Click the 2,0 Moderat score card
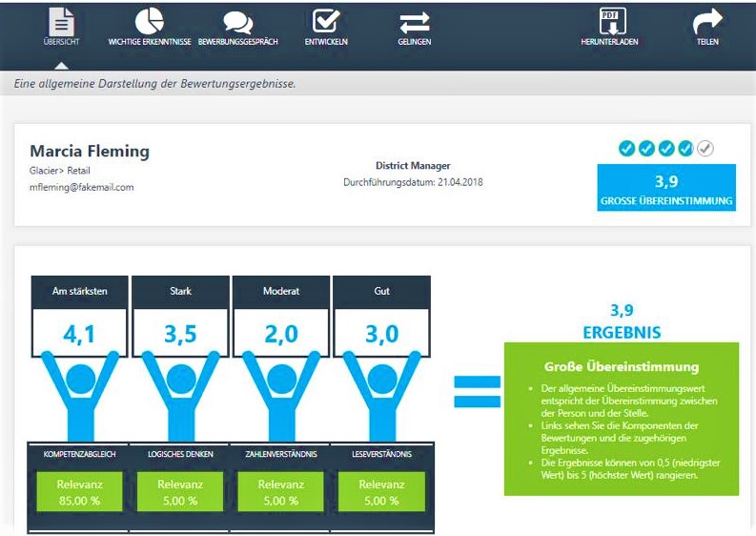Image resolution: width=756 pixels, height=536 pixels. pyautogui.click(x=281, y=334)
